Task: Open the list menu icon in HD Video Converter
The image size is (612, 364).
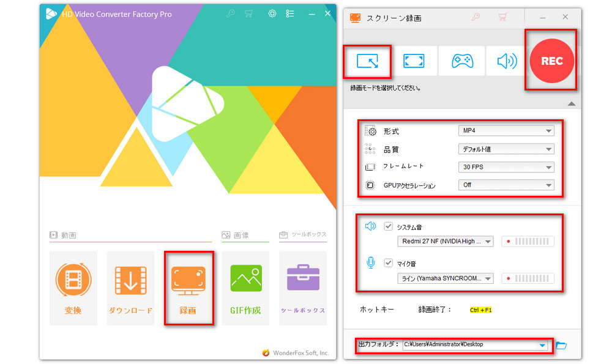Action: (x=289, y=13)
